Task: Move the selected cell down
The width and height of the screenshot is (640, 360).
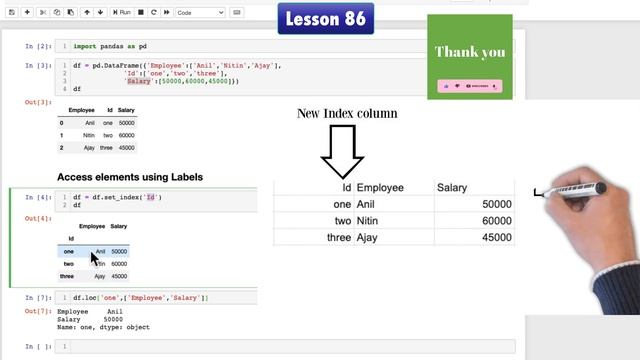Action: pos(100,13)
